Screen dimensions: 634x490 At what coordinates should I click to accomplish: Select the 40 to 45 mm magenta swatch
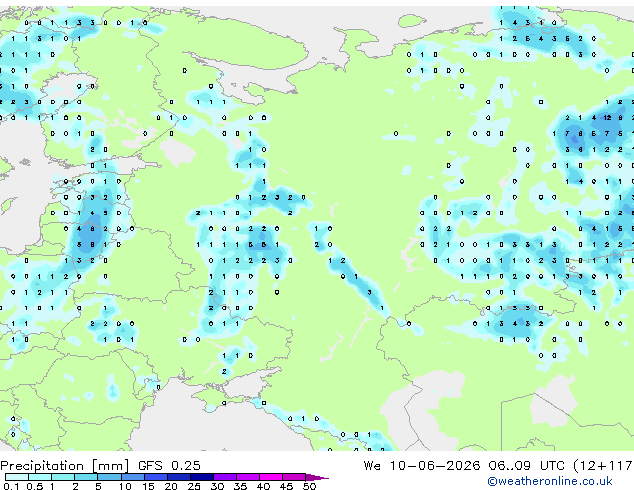pyautogui.click(x=271, y=477)
